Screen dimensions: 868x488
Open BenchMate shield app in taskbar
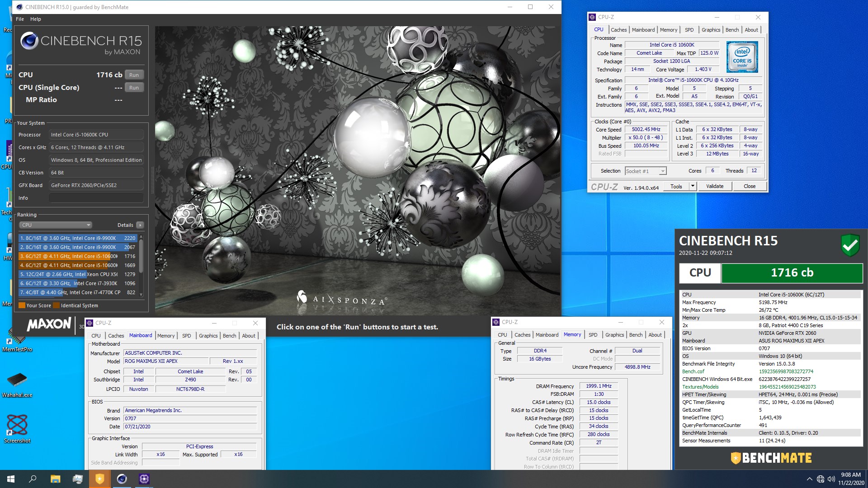[99, 479]
